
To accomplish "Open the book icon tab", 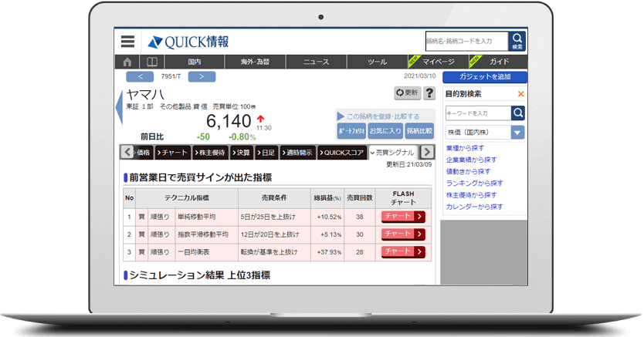I will pos(152,62).
